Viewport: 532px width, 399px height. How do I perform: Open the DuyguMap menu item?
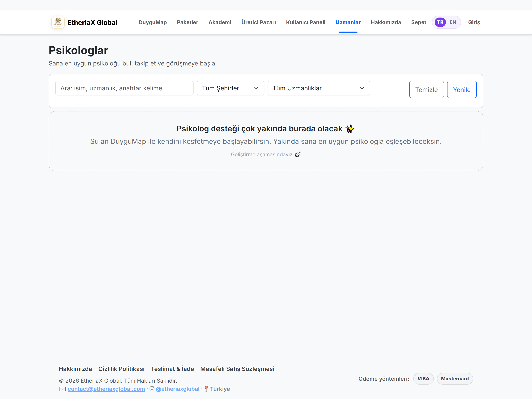point(153,22)
